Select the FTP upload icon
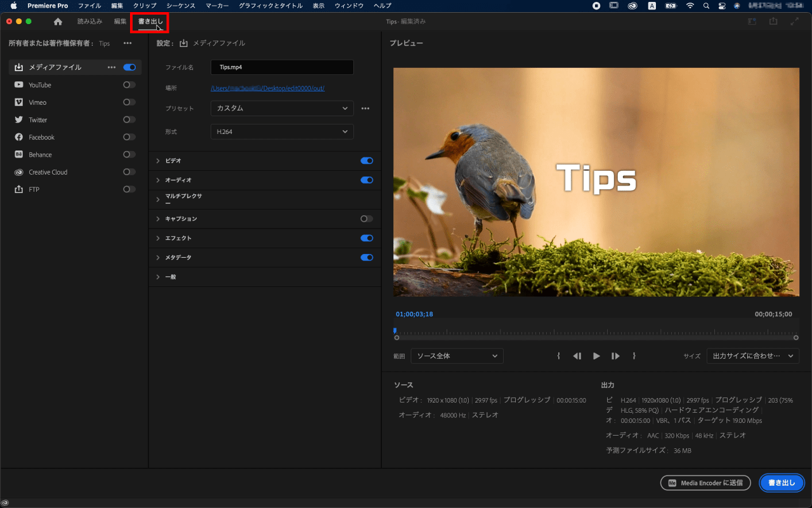The image size is (812, 508). coord(18,190)
